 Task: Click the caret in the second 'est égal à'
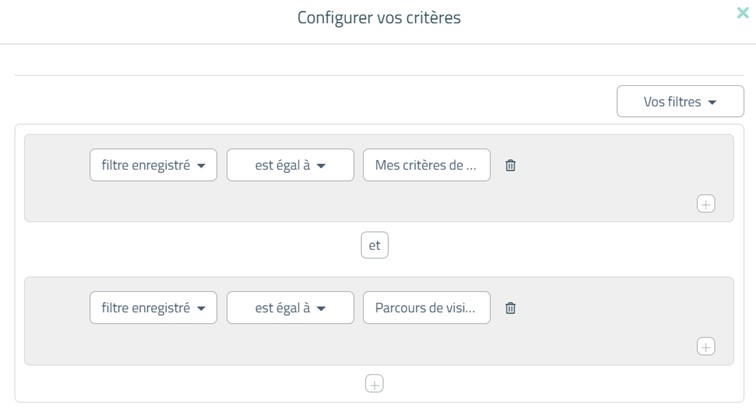321,308
